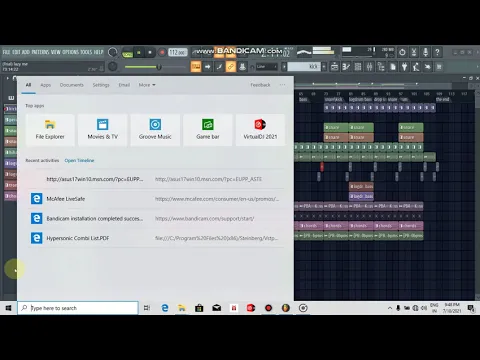The image size is (480, 360).
Task: Open VirtualDJ 2021 from Top apps
Action: [260, 130]
